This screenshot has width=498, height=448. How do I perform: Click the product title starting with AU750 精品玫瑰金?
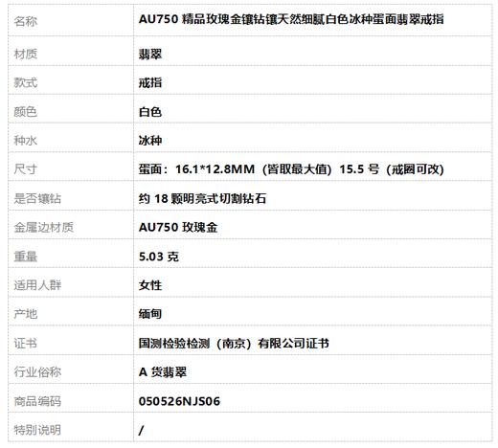point(291,19)
